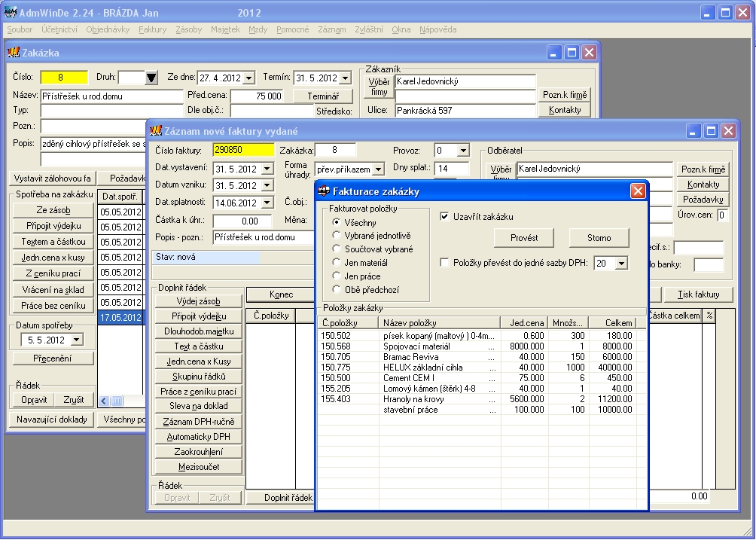Screen dimensions: 756x540
Task: Click the Záznam nové faktury vydané window icon
Action: (156, 130)
